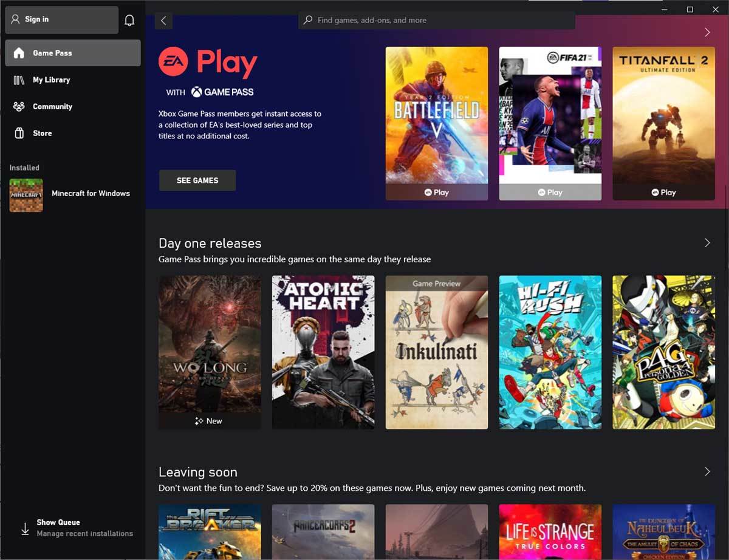
Task: Click the Find games search field
Action: pyautogui.click(x=436, y=20)
